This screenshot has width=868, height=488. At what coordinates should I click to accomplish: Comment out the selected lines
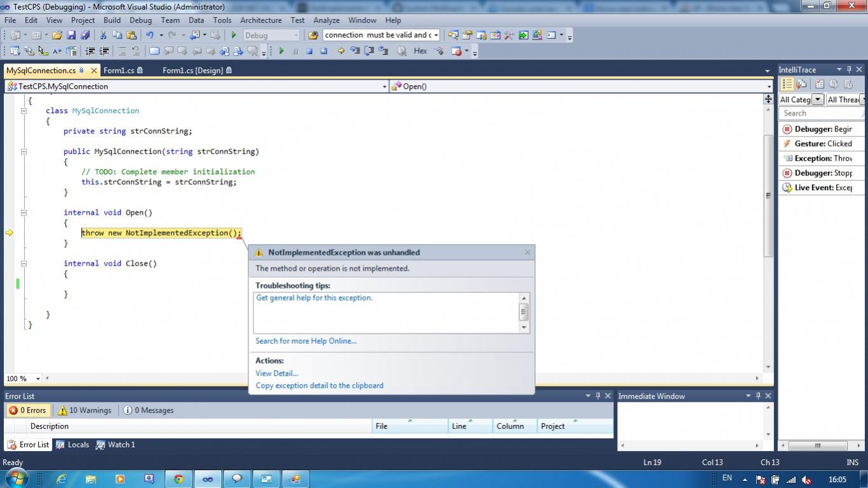121,51
